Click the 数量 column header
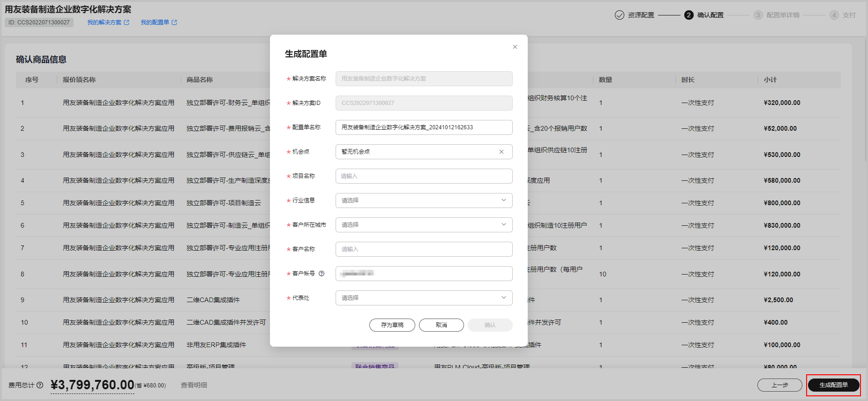 pyautogui.click(x=606, y=80)
